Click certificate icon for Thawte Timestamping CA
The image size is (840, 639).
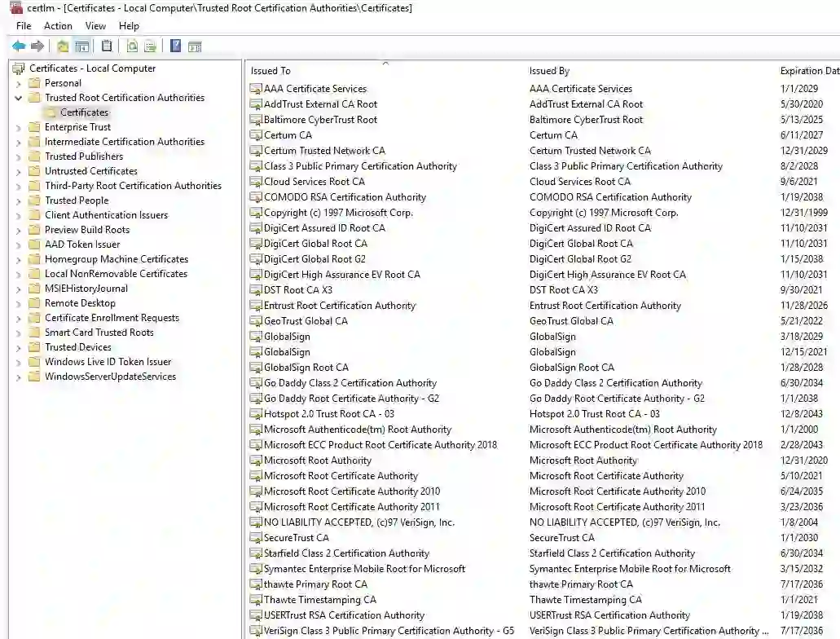(256, 600)
